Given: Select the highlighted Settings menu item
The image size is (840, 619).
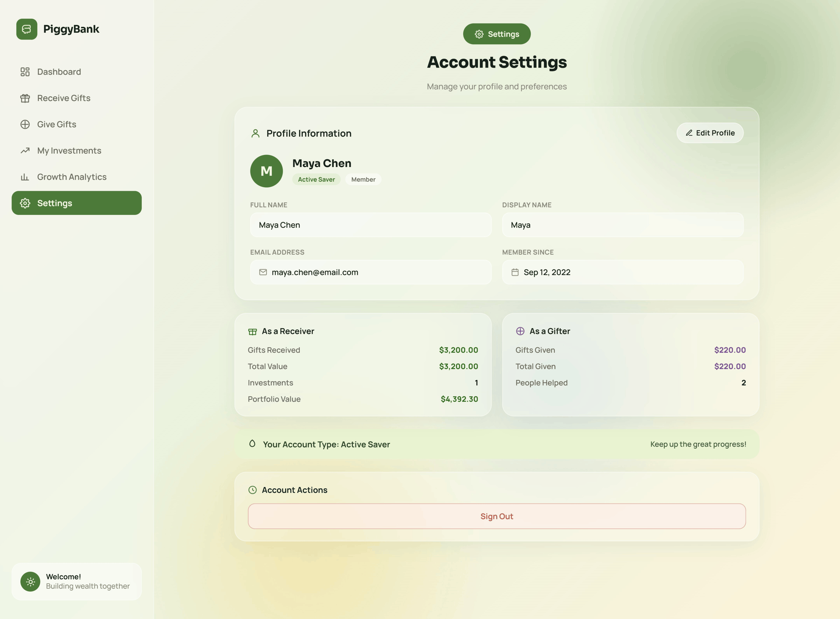Looking at the screenshot, I should tap(77, 203).
